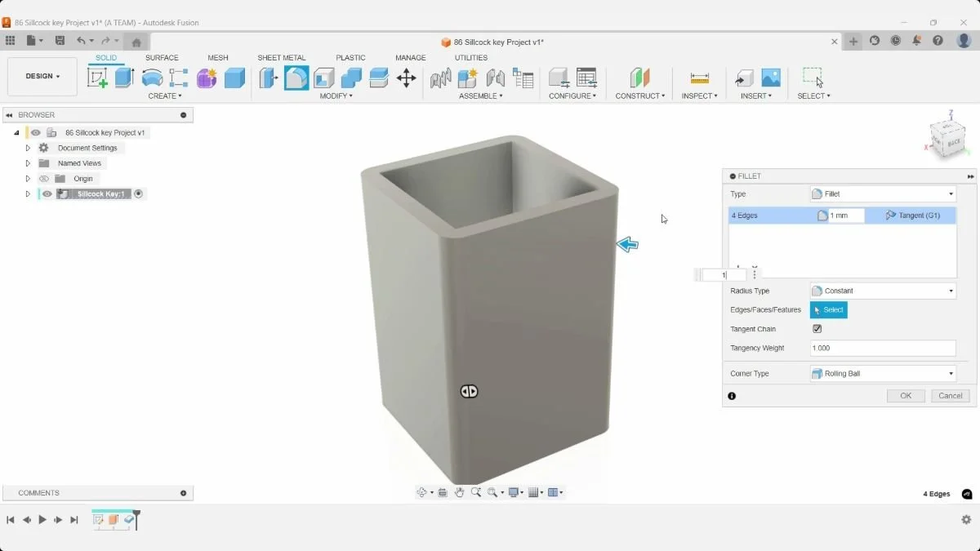Select the Shell tool
980x551 pixels.
(324, 78)
